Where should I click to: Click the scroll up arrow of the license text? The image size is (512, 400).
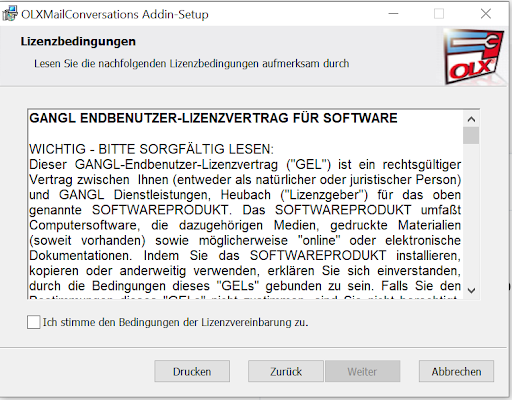click(471, 119)
